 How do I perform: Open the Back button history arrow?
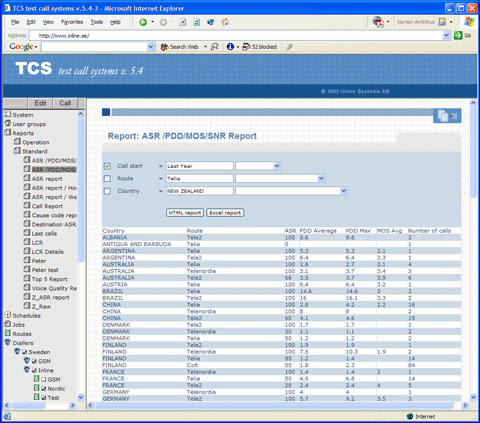coord(153,22)
